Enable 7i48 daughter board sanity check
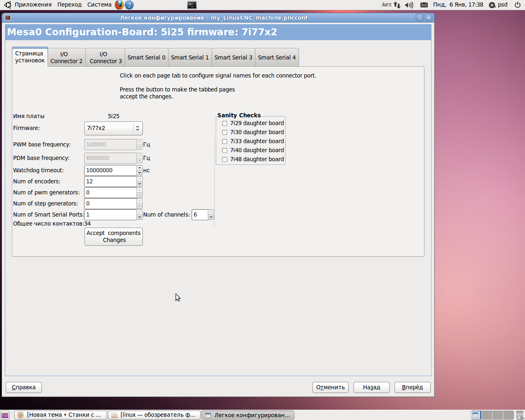 (225, 160)
